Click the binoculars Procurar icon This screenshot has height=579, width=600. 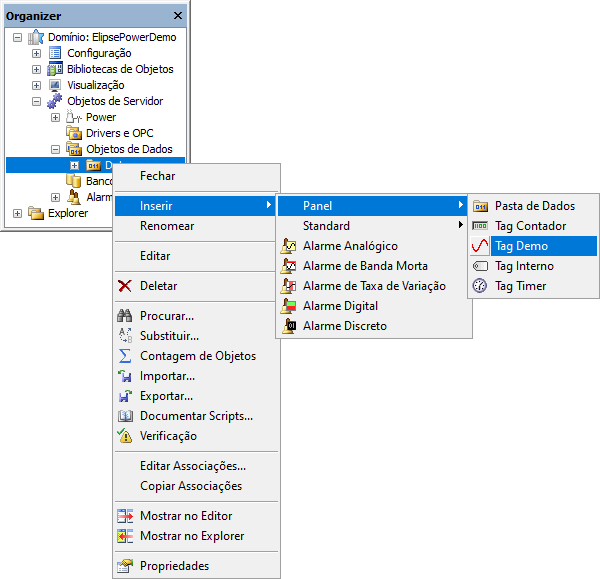(x=125, y=316)
